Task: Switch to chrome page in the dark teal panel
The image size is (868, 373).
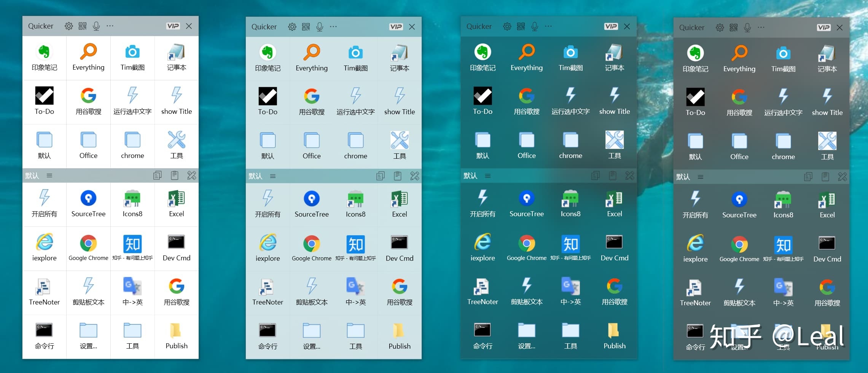Action: point(570,145)
